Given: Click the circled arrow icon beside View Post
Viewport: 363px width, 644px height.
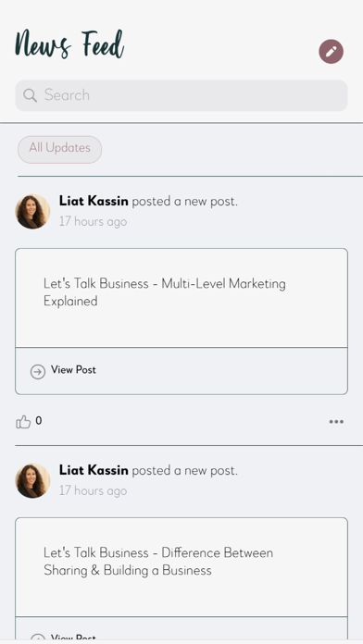Looking at the screenshot, I should (x=38, y=372).
